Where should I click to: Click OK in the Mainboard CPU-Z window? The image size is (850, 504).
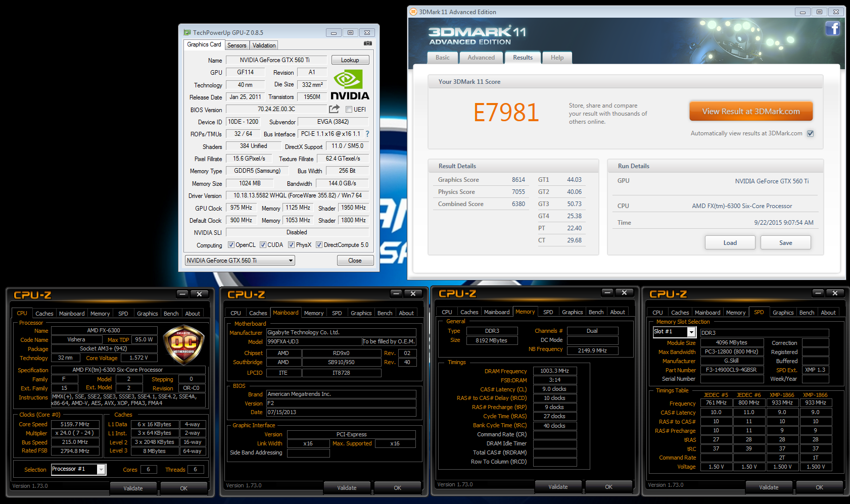(398, 488)
